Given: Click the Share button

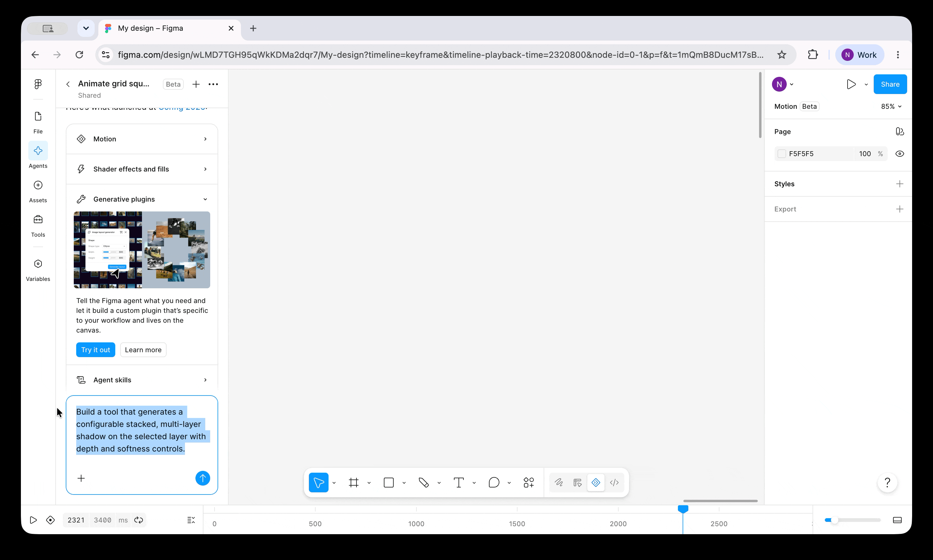Looking at the screenshot, I should point(890,84).
